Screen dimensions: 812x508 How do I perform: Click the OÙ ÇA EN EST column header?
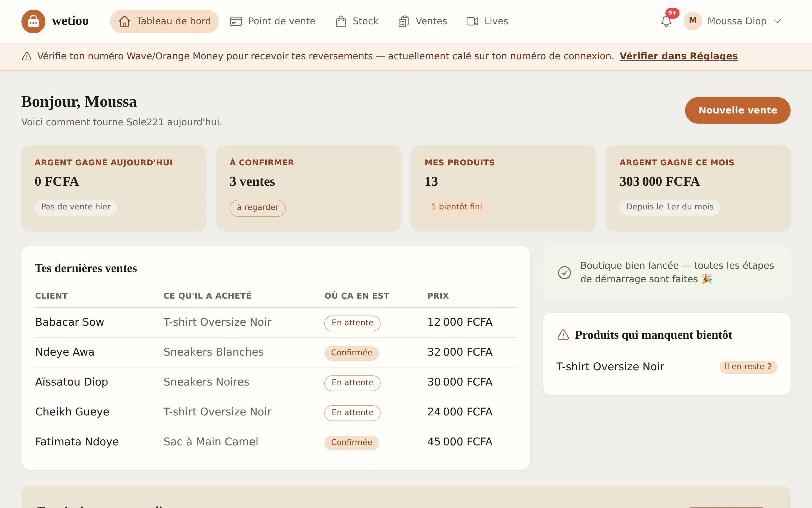pos(357,296)
